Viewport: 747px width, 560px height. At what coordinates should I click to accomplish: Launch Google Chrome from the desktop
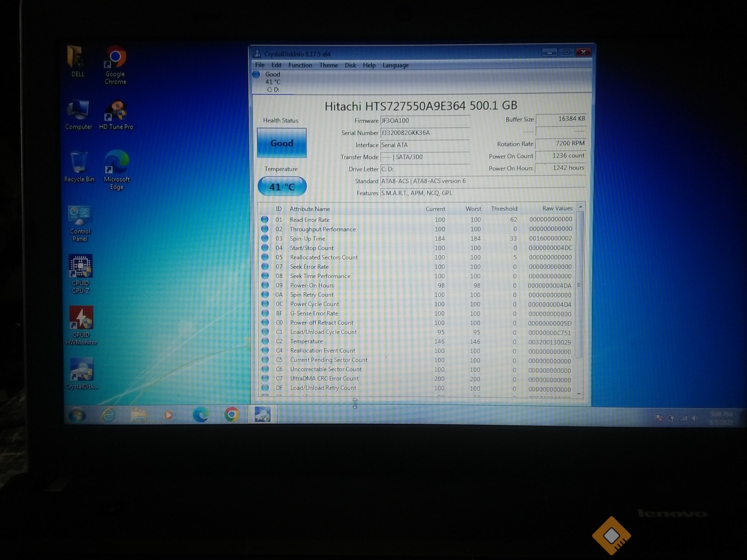tap(115, 65)
